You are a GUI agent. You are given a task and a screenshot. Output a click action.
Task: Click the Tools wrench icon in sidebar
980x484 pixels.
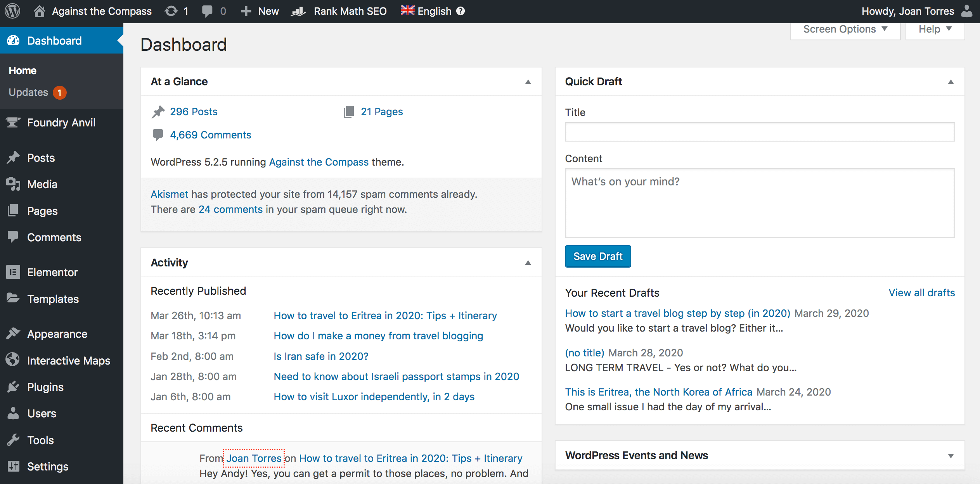13,440
